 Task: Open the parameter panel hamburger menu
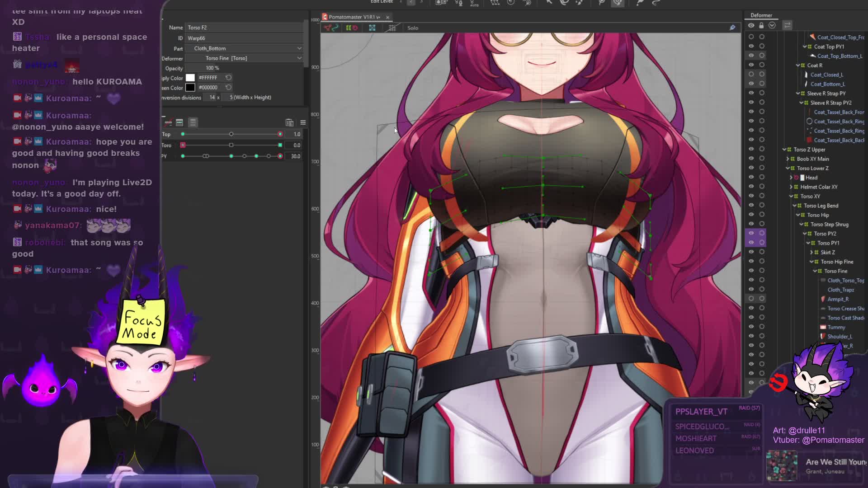(x=303, y=122)
